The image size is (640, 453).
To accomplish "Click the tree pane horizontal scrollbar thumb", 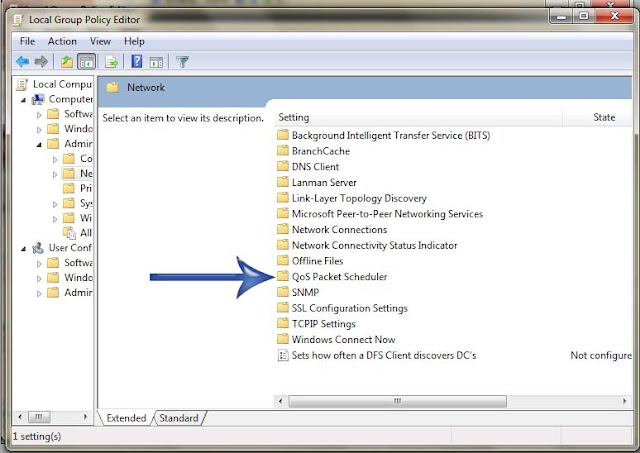I will pyautogui.click(x=39, y=417).
